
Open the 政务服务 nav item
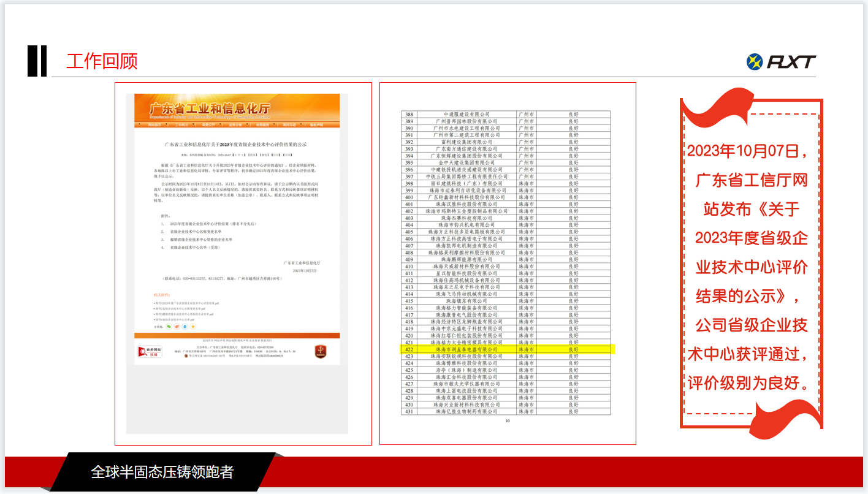point(262,125)
